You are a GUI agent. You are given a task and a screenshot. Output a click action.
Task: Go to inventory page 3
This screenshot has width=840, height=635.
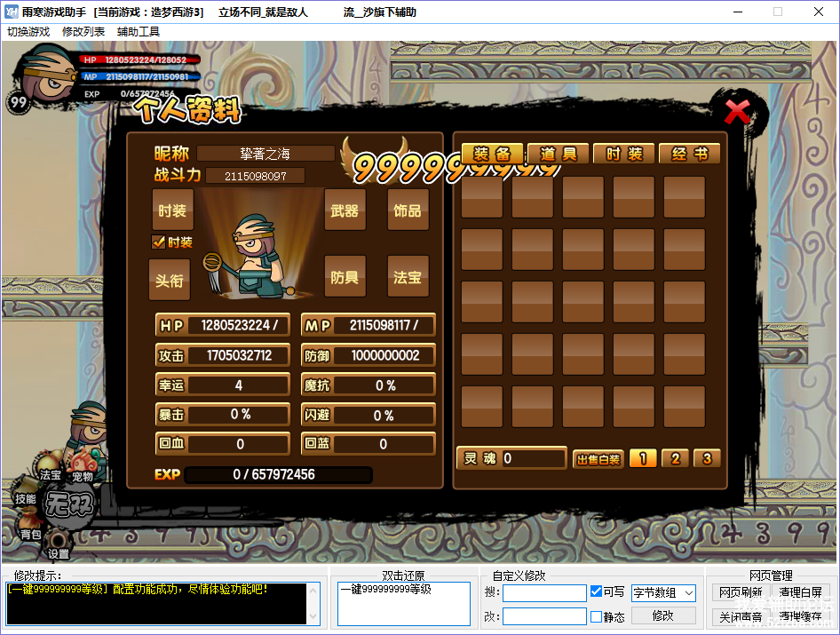[707, 458]
